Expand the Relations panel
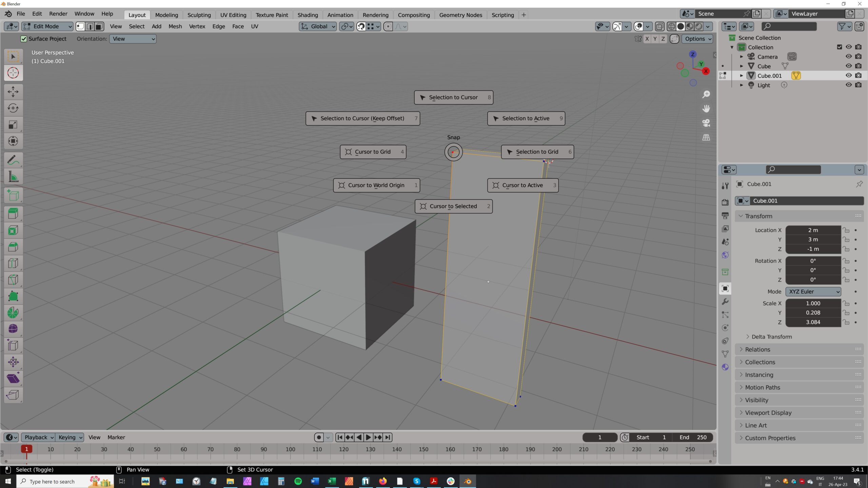This screenshot has height=488, width=868. point(757,349)
